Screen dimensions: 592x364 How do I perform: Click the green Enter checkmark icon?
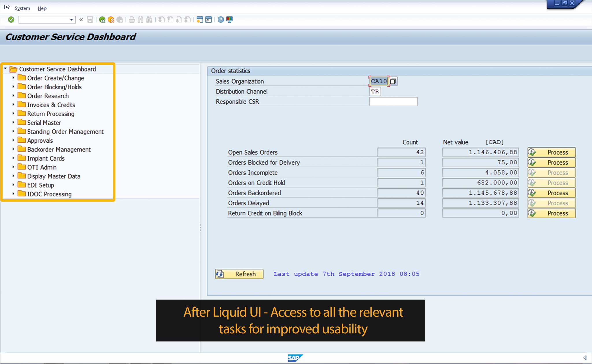(11, 20)
